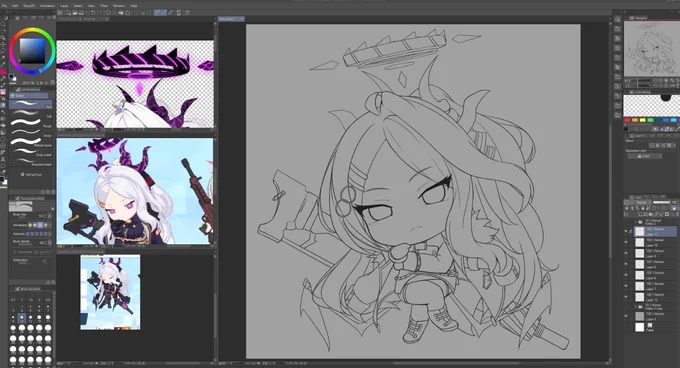Expand Folder 3 Copy in layers panel
The height and width of the screenshot is (368, 680).
coord(636,306)
